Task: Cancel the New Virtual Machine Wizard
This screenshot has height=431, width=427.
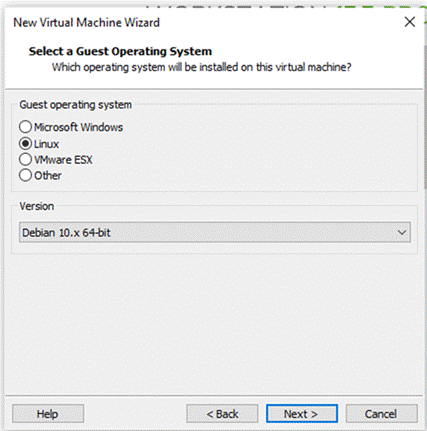Action: [x=381, y=414]
